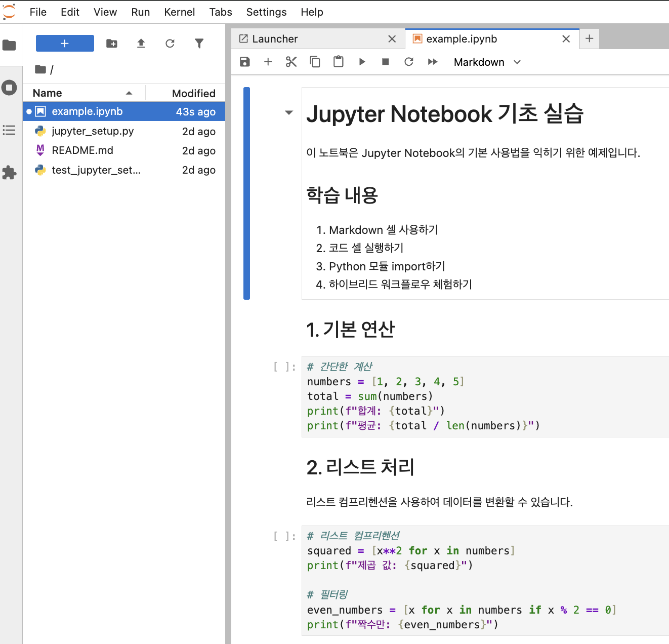Click the list item 'Markdown 셀 사용하기'
This screenshot has height=644, width=669.
click(x=384, y=230)
